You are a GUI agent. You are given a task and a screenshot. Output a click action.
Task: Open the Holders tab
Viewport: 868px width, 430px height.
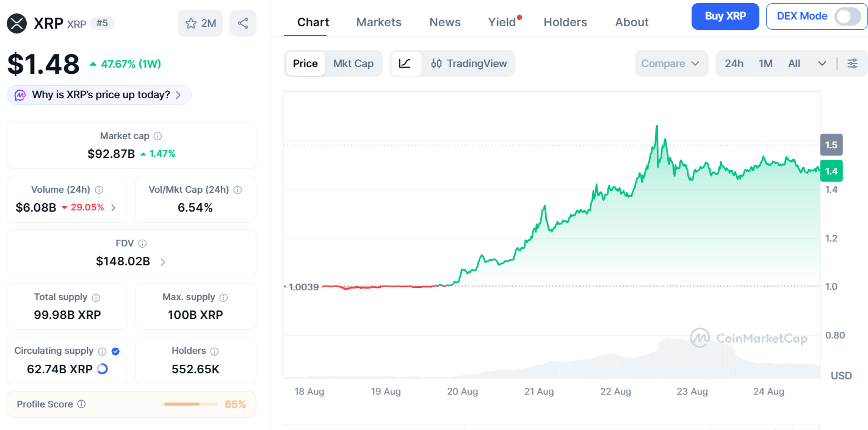565,22
